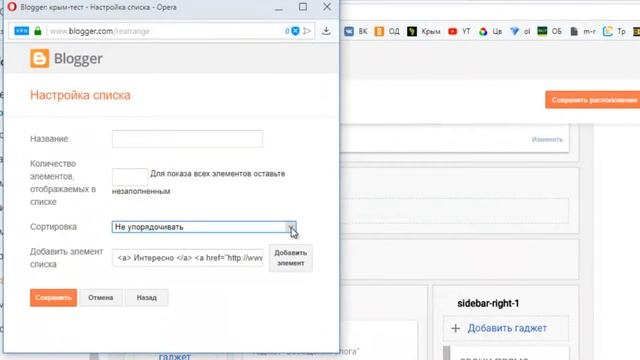Viewport: 640px width, 360px height.
Task: Click the Blogger wordmark text
Action: pyautogui.click(x=78, y=59)
